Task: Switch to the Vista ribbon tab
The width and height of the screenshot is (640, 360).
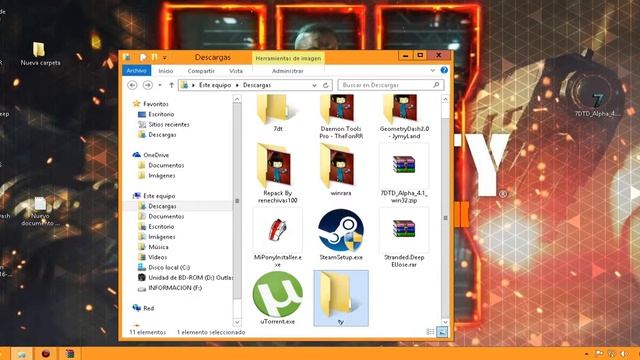Action: pyautogui.click(x=236, y=71)
